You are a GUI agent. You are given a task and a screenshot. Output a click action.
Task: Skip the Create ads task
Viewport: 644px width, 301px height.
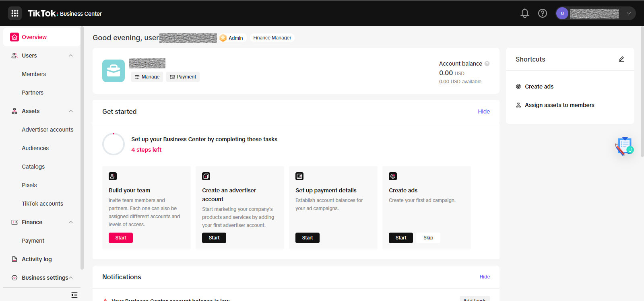428,238
